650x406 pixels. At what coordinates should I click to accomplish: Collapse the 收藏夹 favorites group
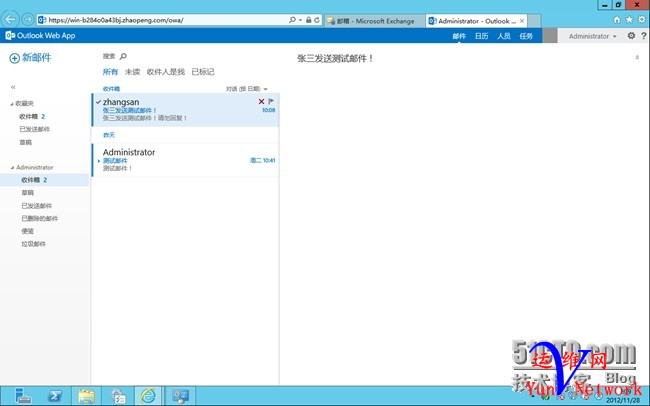coord(12,104)
